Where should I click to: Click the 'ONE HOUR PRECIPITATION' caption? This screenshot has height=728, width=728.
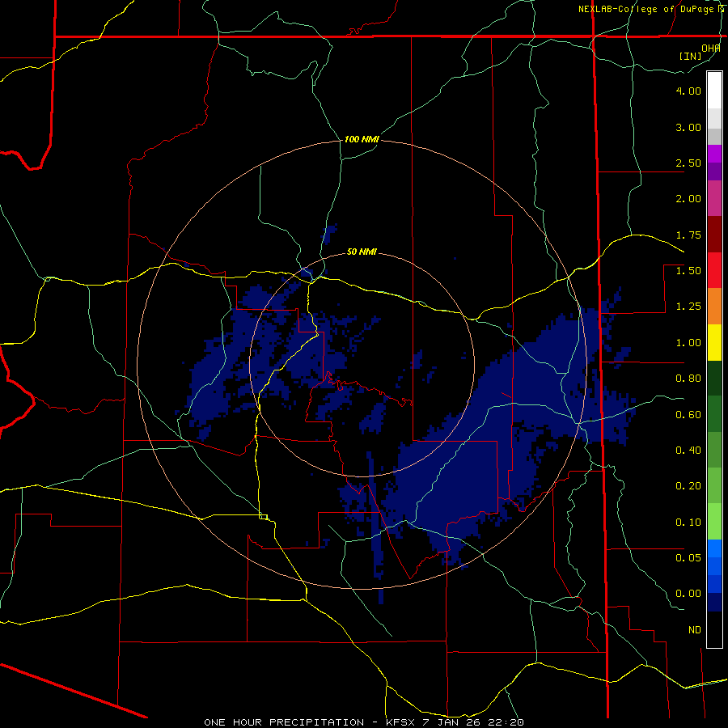pyautogui.click(x=284, y=722)
